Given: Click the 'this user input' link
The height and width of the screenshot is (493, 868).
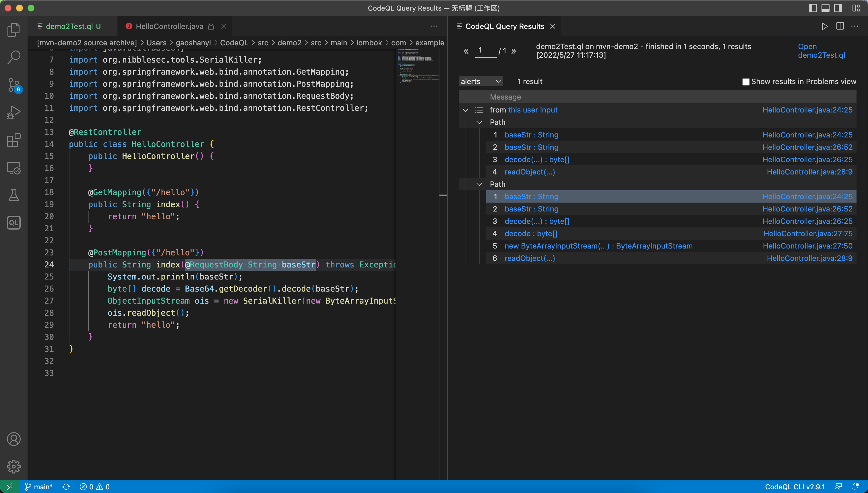Looking at the screenshot, I should click(x=532, y=110).
